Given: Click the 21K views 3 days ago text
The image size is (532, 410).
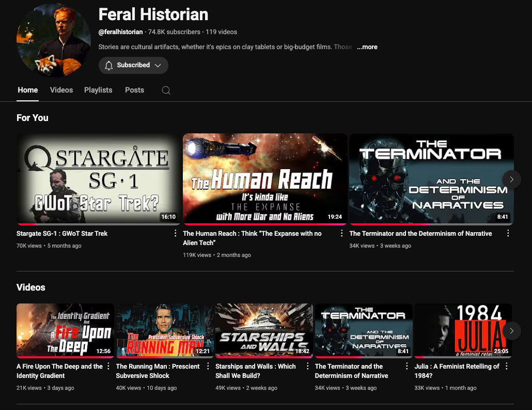Looking at the screenshot, I should [x=45, y=388].
